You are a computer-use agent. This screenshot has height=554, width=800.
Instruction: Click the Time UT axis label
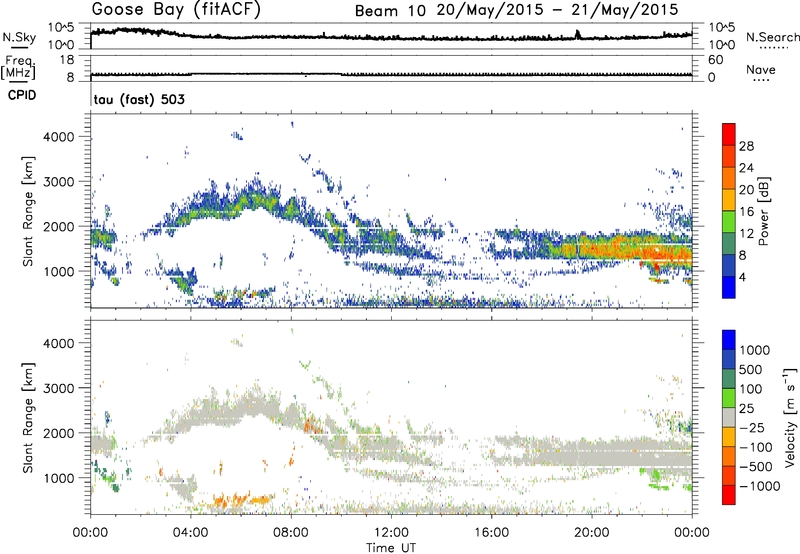click(x=391, y=548)
